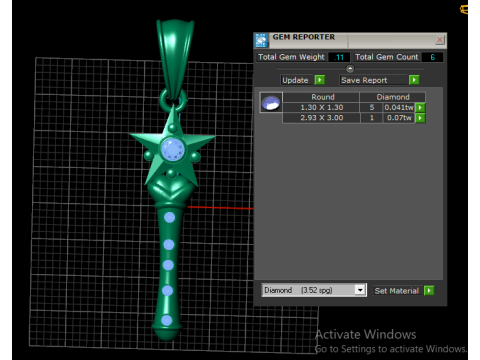Image resolution: width=480 pixels, height=360 pixels.
Task: Open the Diamond material dropdown
Action: pyautogui.click(x=360, y=290)
